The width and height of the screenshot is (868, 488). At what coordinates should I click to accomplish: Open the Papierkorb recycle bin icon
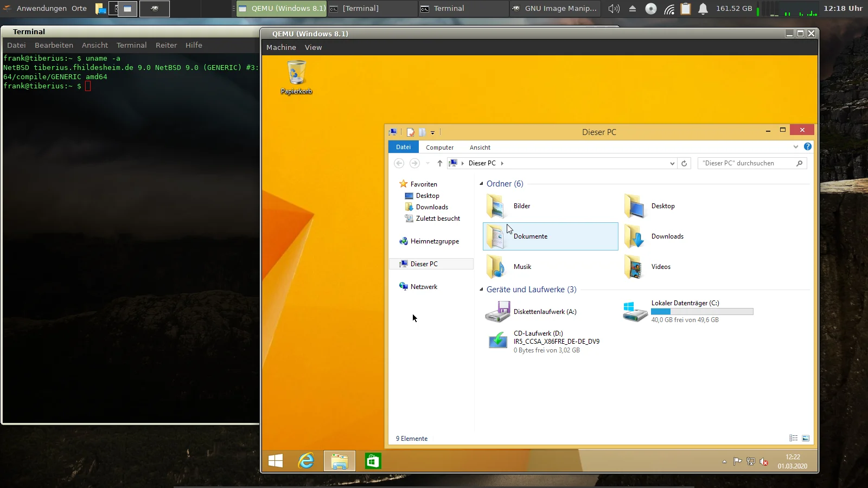(x=296, y=77)
